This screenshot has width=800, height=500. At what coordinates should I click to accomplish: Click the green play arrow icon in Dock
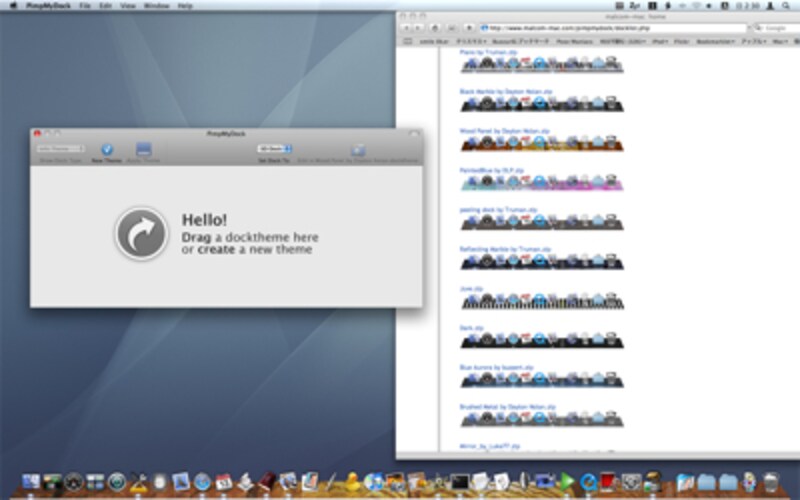pos(566,481)
